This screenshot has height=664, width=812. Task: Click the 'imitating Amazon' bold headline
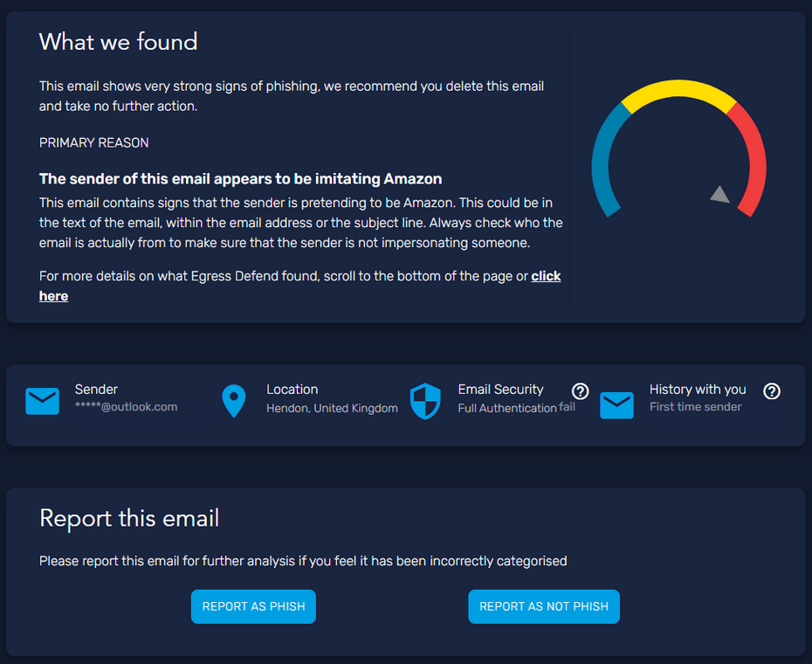(240, 179)
